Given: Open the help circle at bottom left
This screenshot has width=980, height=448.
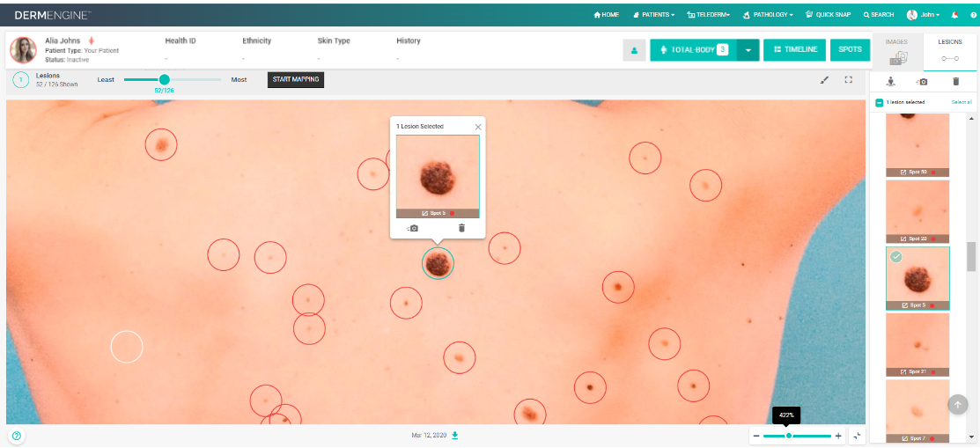Looking at the screenshot, I should (x=16, y=436).
